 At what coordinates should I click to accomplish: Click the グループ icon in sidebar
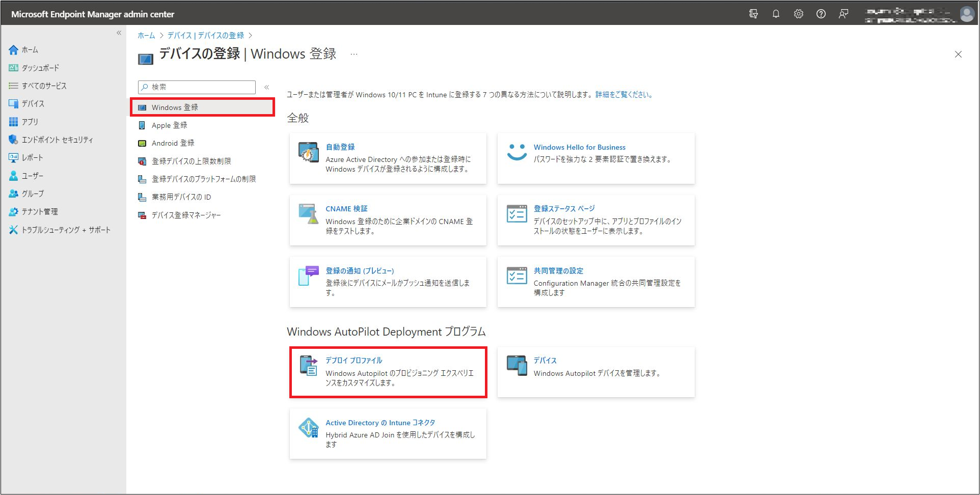(13, 194)
